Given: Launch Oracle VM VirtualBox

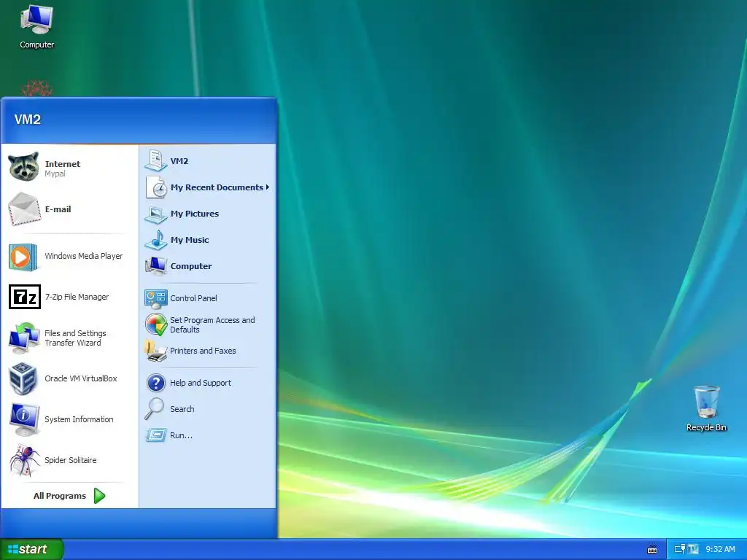Looking at the screenshot, I should [69, 378].
